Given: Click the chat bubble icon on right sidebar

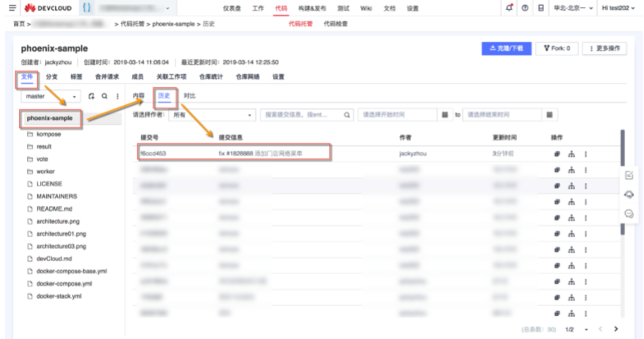Looking at the screenshot, I should click(629, 213).
